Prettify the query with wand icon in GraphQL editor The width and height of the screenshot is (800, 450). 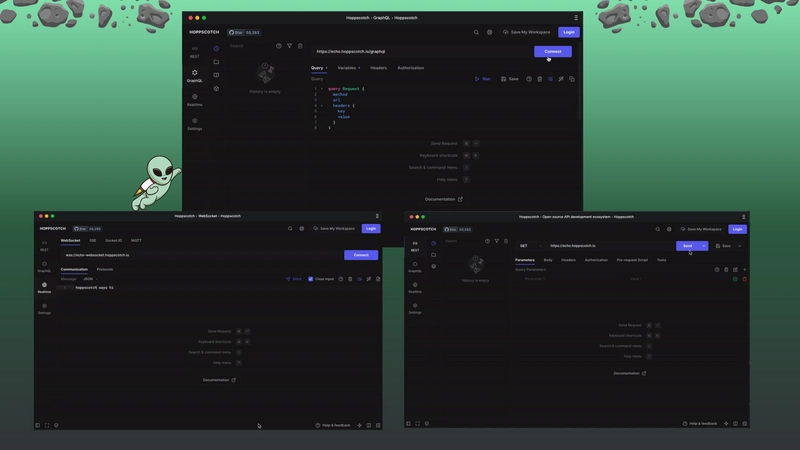561,79
